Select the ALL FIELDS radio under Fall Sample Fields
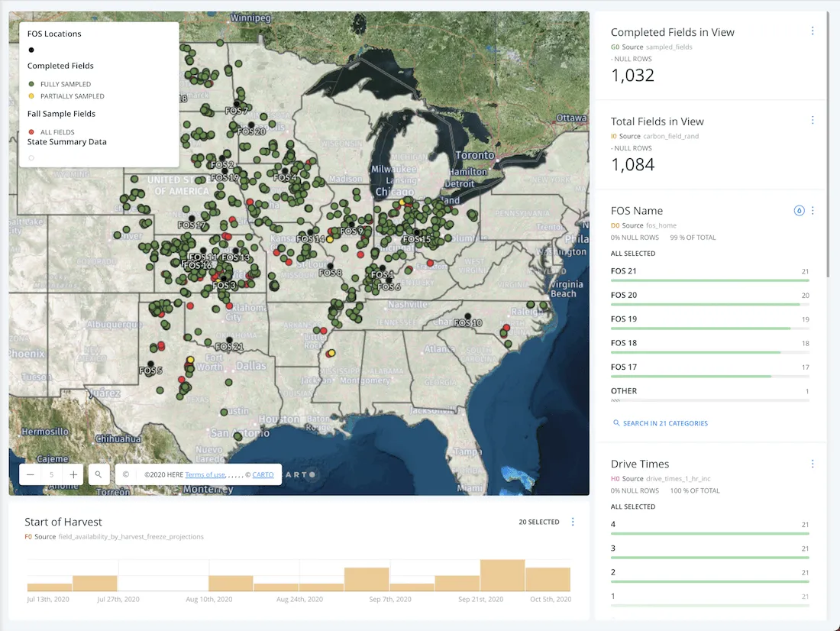 [32, 131]
